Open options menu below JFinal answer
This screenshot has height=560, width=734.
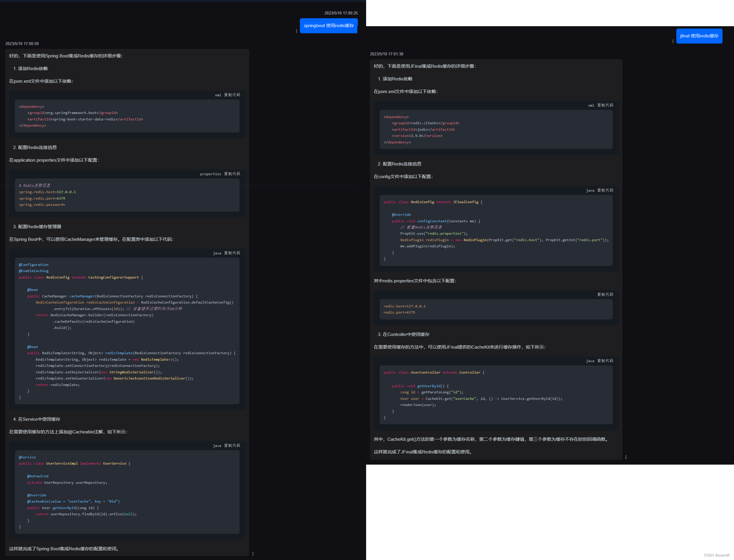tap(626, 457)
